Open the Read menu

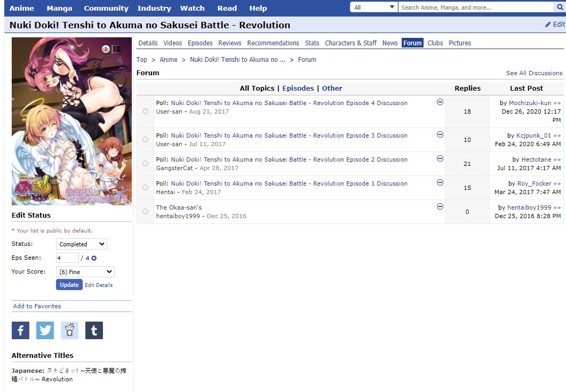[227, 8]
